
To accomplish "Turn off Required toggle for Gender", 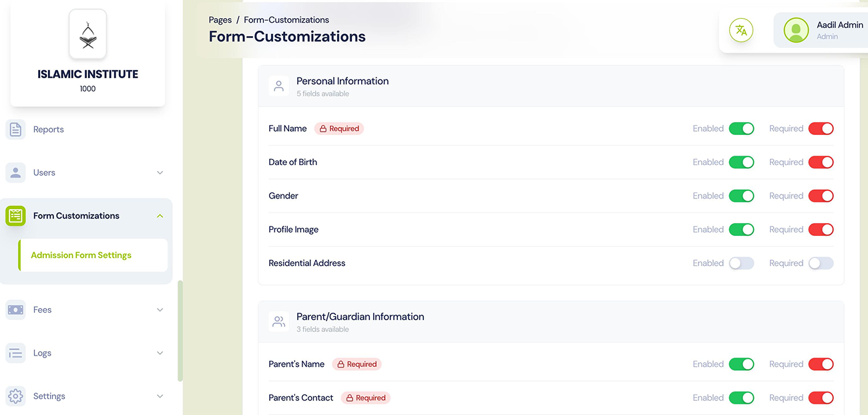I will (821, 196).
